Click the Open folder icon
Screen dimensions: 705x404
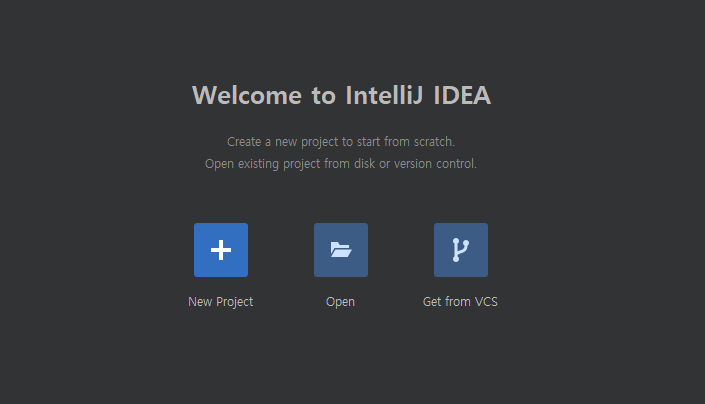pyautogui.click(x=341, y=250)
